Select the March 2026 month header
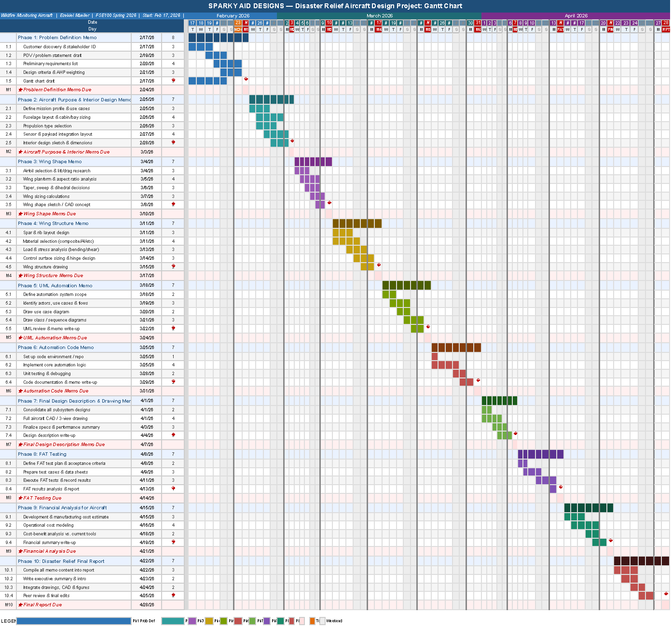This screenshot has height=629, width=672. point(380,15)
